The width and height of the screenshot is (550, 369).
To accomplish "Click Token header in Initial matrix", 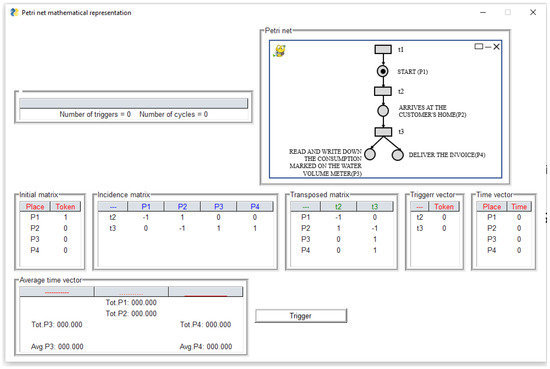I will [65, 207].
